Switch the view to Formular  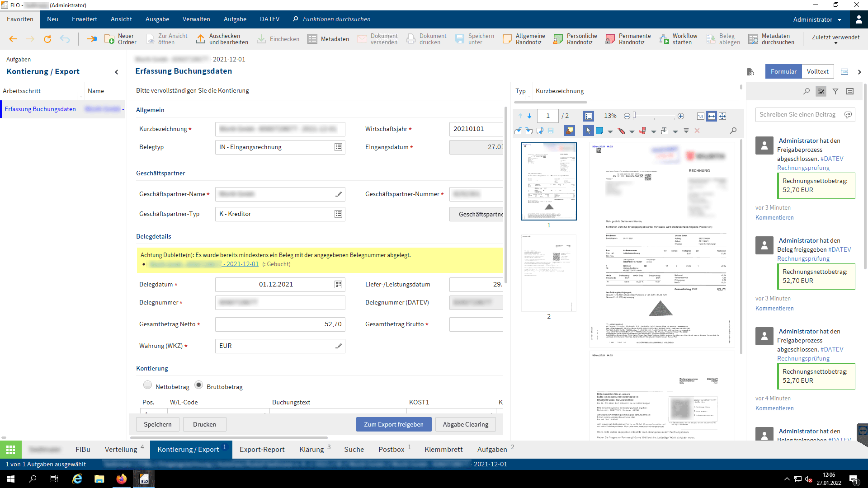coord(783,71)
